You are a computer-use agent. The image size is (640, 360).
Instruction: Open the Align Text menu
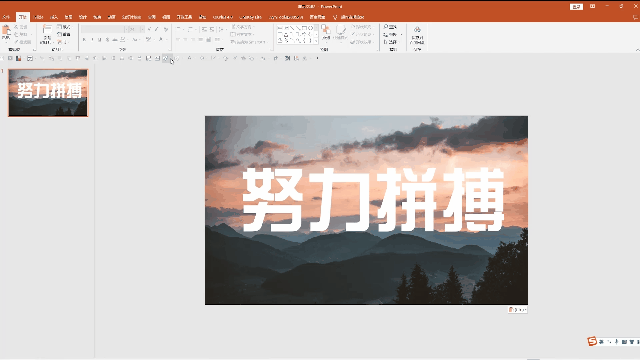coord(243,34)
